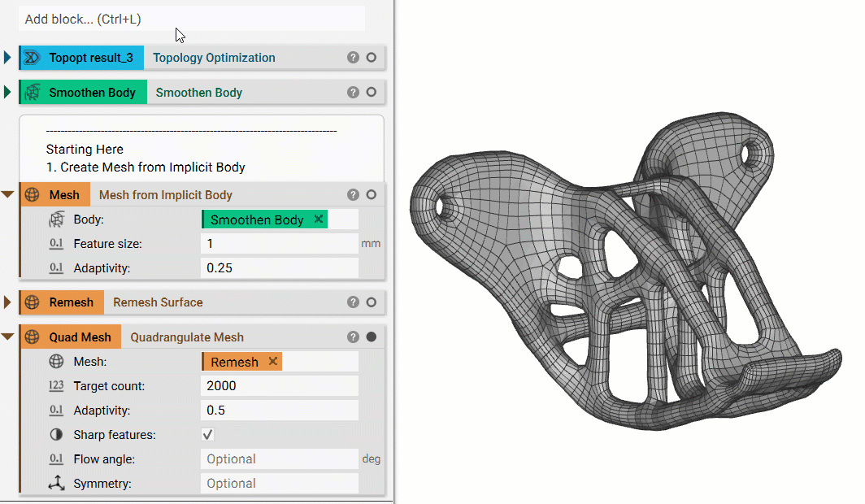
Task: Expand the Remesh Surface block
Action: pyautogui.click(x=7, y=302)
